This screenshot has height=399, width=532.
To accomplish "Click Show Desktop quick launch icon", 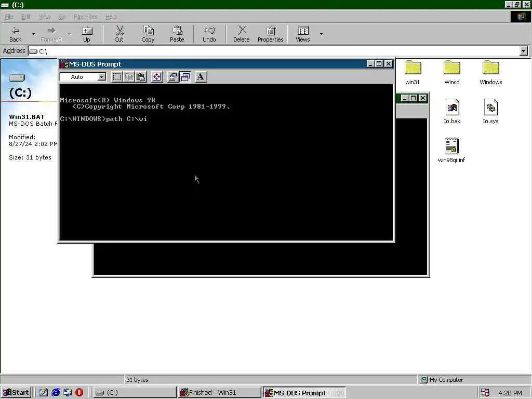I will 44,393.
